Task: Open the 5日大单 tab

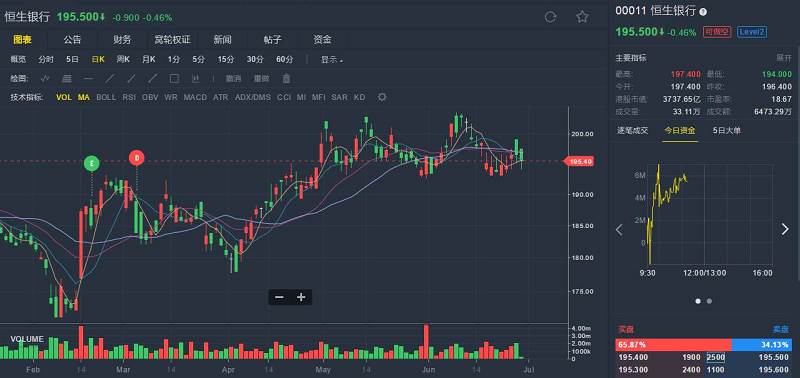Action: pyautogui.click(x=727, y=131)
